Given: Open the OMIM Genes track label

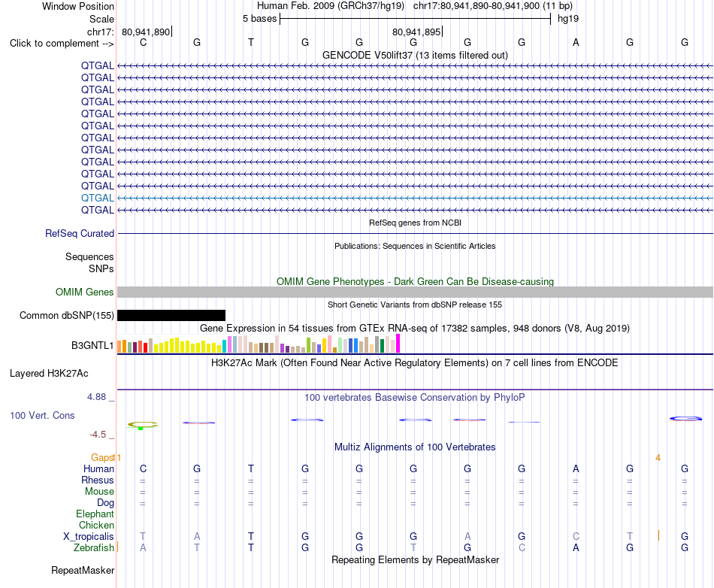Looking at the screenshot, I should click(x=85, y=292).
